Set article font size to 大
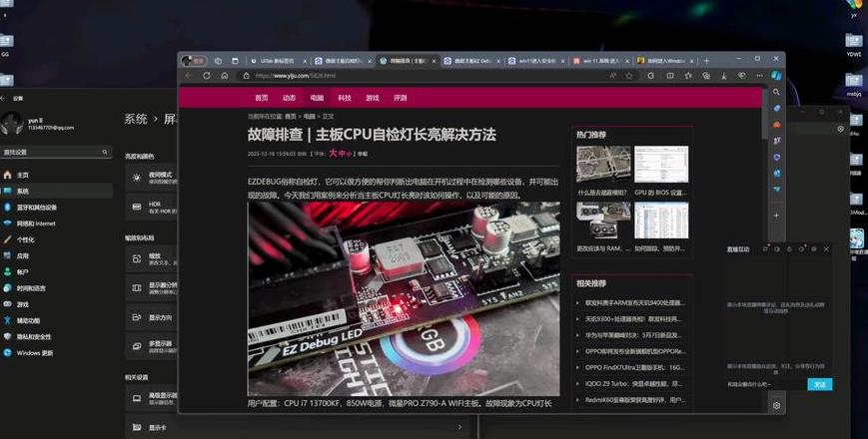The width and height of the screenshot is (868, 439). (x=333, y=154)
